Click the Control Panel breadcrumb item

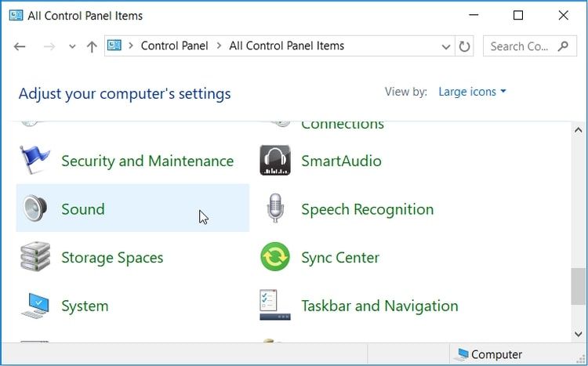pos(174,46)
